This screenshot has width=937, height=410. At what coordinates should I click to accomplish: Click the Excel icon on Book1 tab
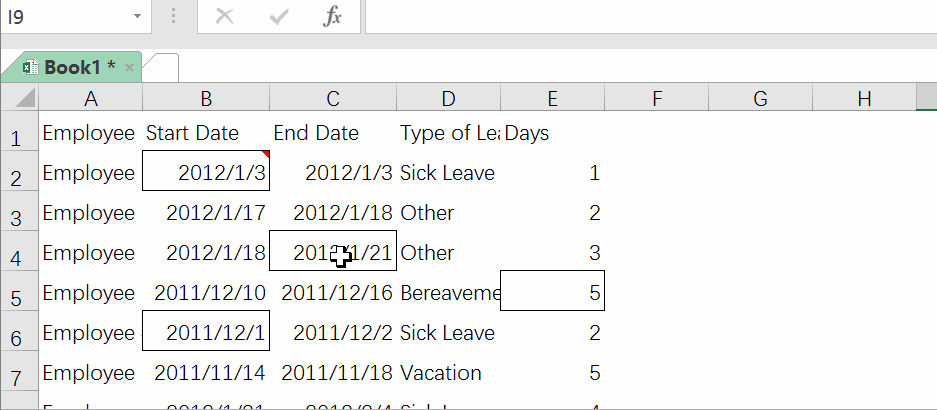[x=31, y=67]
